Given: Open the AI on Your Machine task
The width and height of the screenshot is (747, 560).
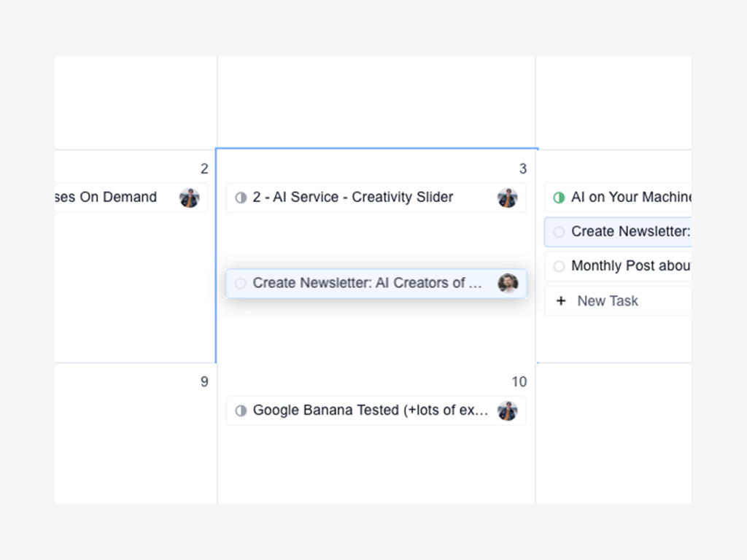Looking at the screenshot, I should (631, 198).
